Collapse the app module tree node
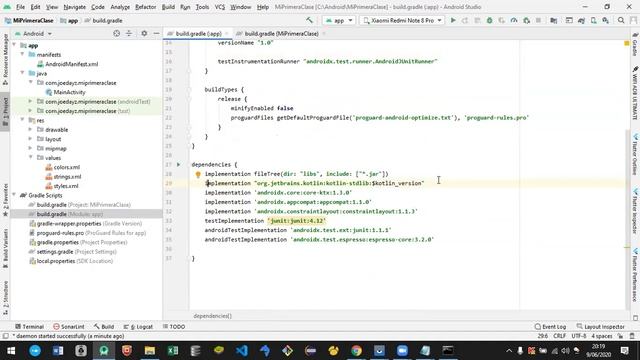Viewport: 640px width, 360px height. [x=15, y=45]
